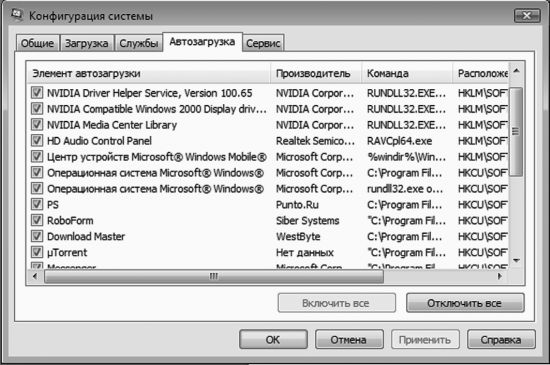Toggle the HD Audio Control Panel checkbox
The image size is (550, 365).
click(x=37, y=140)
